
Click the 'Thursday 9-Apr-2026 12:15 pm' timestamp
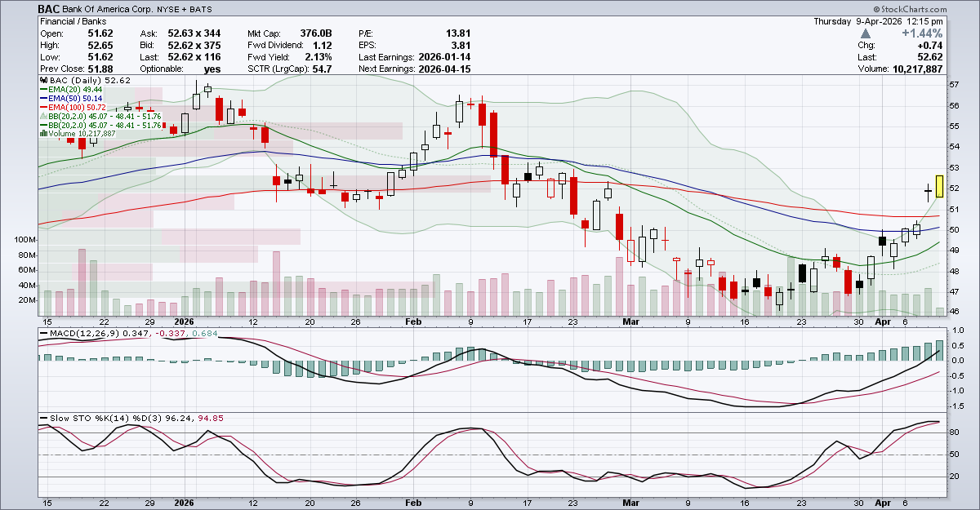pyautogui.click(x=880, y=22)
